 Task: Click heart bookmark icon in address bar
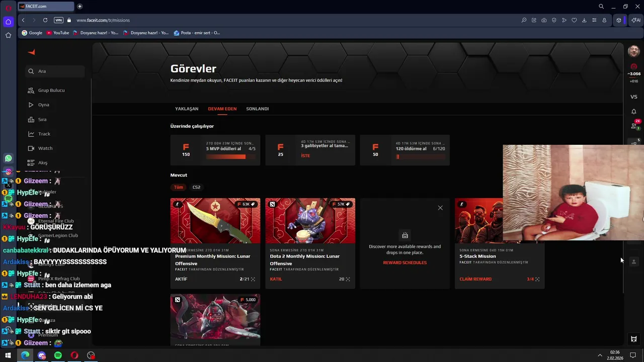574,20
